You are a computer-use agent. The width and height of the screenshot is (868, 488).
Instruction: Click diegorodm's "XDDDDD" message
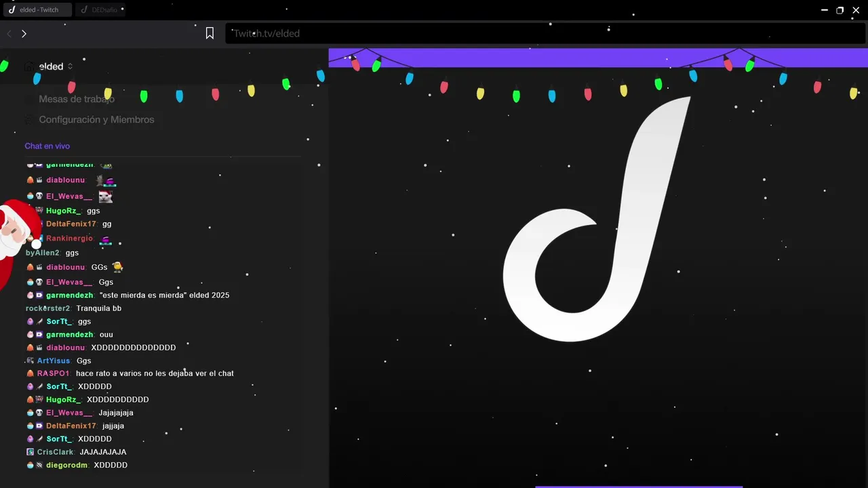point(111,465)
